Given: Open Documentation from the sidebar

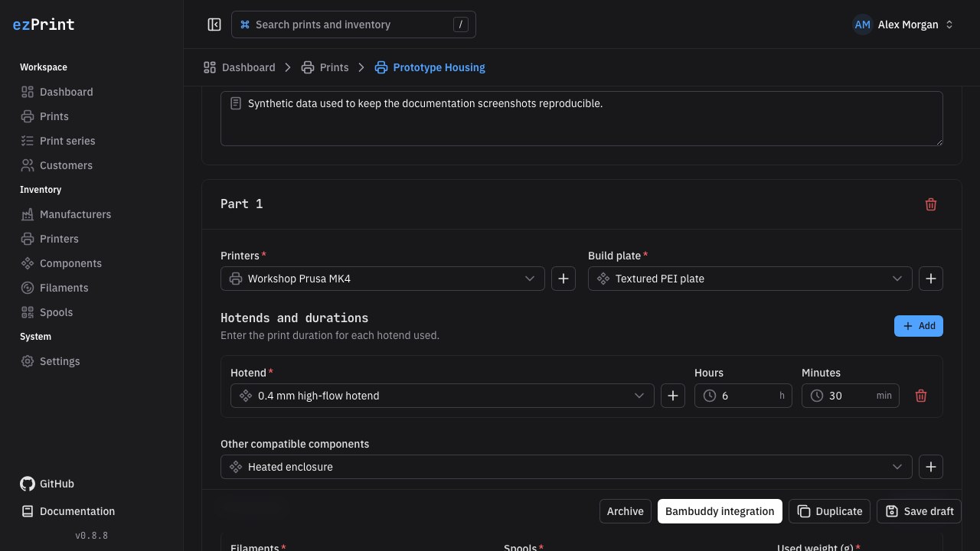Looking at the screenshot, I should coord(67,511).
